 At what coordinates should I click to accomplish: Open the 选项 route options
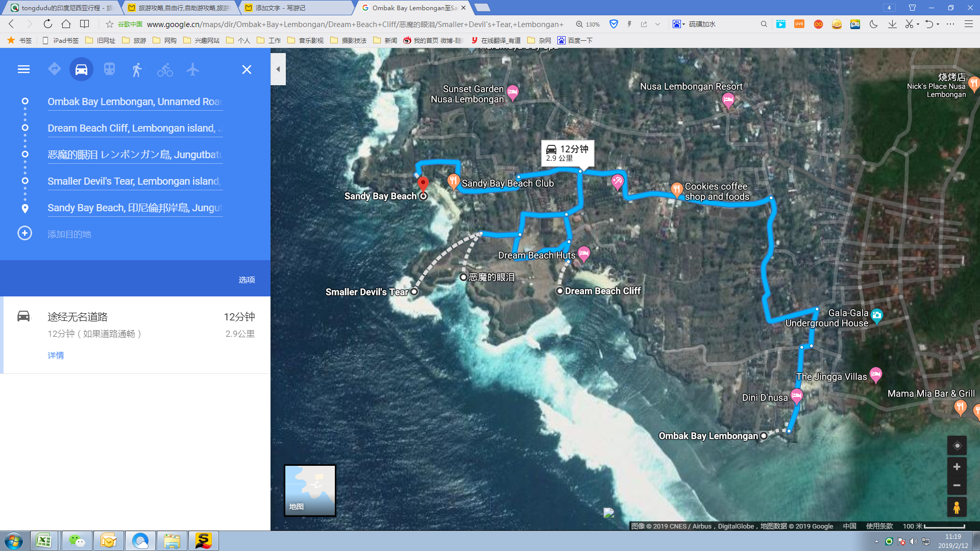pyautogui.click(x=247, y=280)
